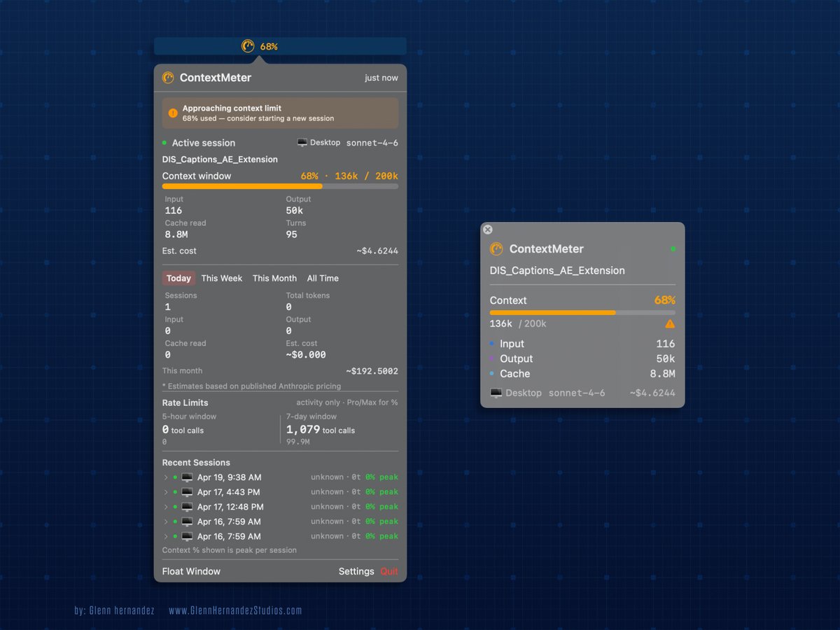Click the ~$192.5002 This month cost
Image resolution: width=840 pixels, height=630 pixels.
[372, 371]
